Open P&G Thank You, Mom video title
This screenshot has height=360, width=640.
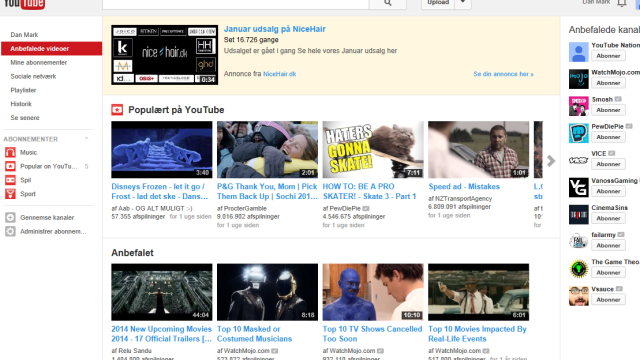click(x=267, y=191)
